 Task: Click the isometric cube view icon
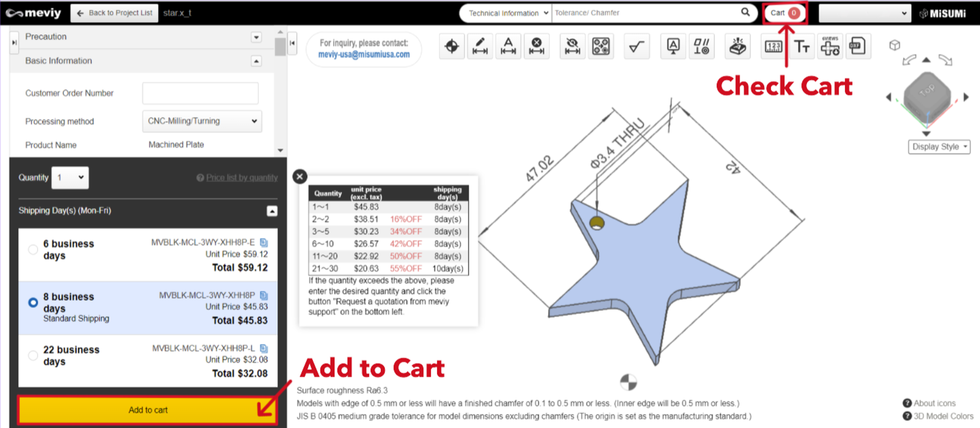coord(894,45)
